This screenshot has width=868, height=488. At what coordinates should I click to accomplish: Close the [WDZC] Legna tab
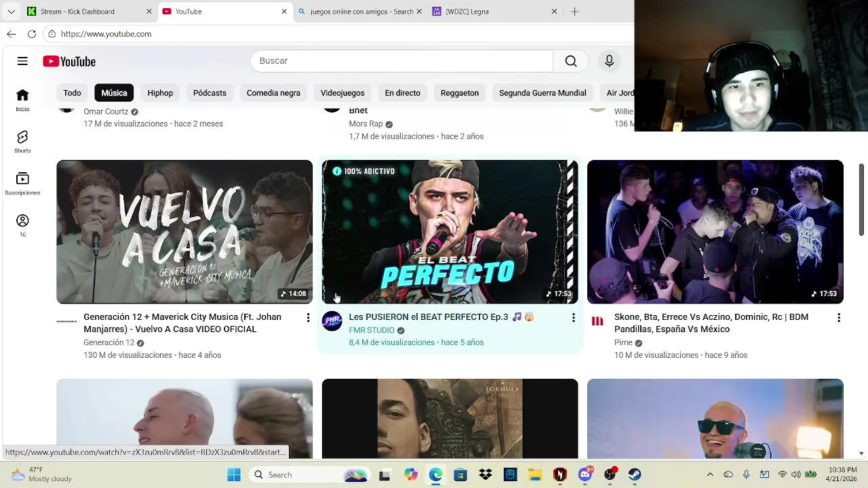[x=554, y=12]
